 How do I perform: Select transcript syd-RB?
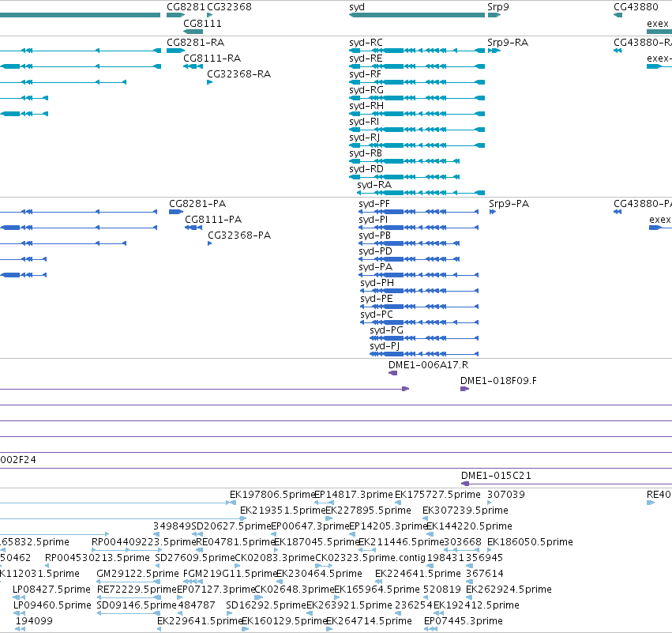[x=404, y=161]
